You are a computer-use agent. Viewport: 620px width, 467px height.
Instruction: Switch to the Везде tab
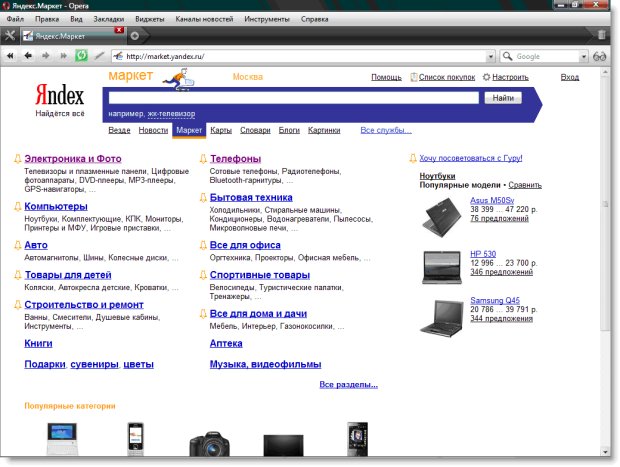pos(119,130)
